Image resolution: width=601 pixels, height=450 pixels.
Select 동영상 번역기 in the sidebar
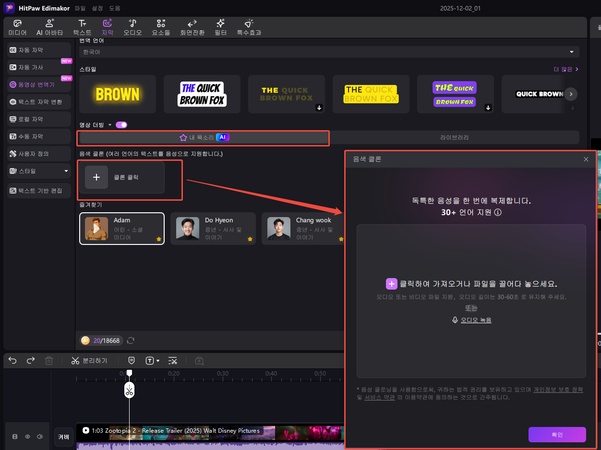(x=39, y=84)
